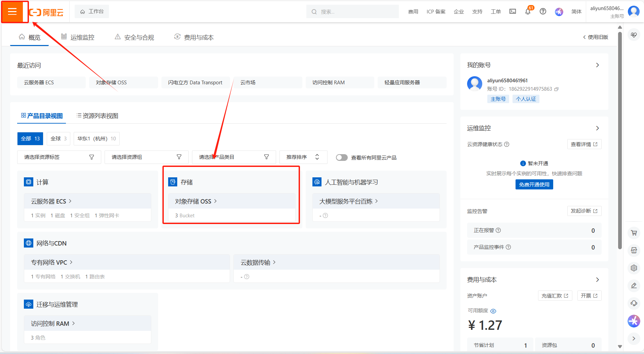The image size is (644, 354).
Task: Open the API tool icon in sidebar
Action: [x=634, y=250]
